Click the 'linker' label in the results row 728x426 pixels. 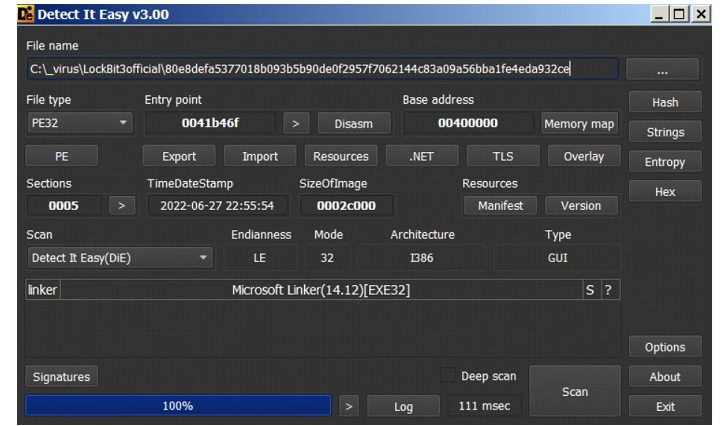42,290
